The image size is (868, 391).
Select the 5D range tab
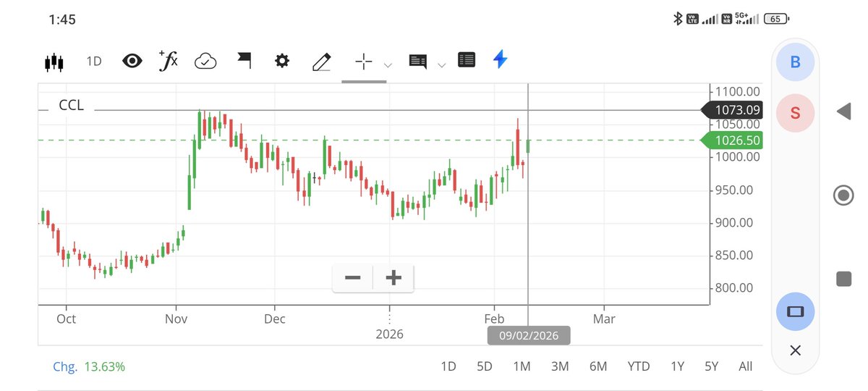click(485, 366)
